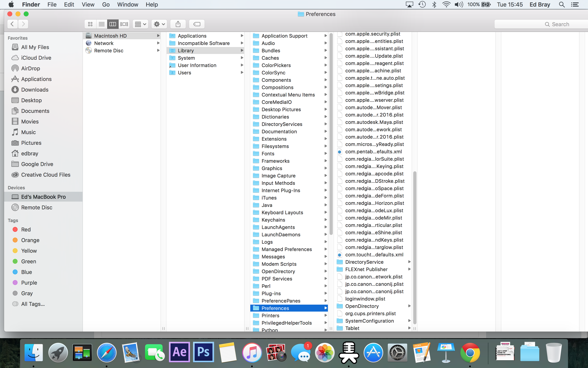
Task: Click the Library column scrollbar
Action: coord(331,134)
